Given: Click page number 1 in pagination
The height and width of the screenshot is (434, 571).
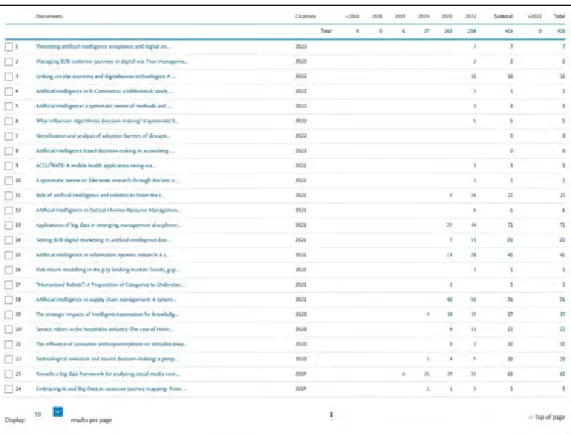Looking at the screenshot, I should tap(331, 415).
